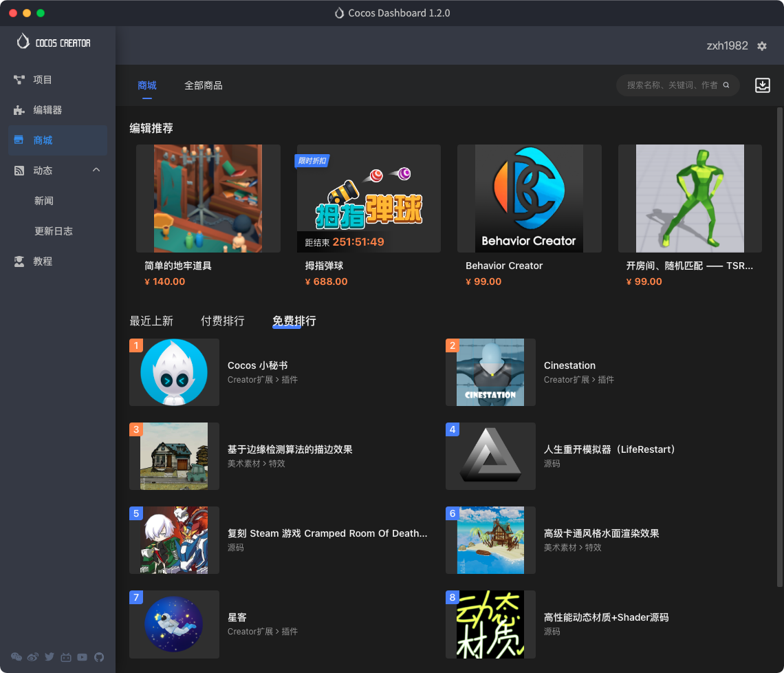The height and width of the screenshot is (673, 784).
Task: Switch to the 最近上新 tab
Action: (151, 321)
